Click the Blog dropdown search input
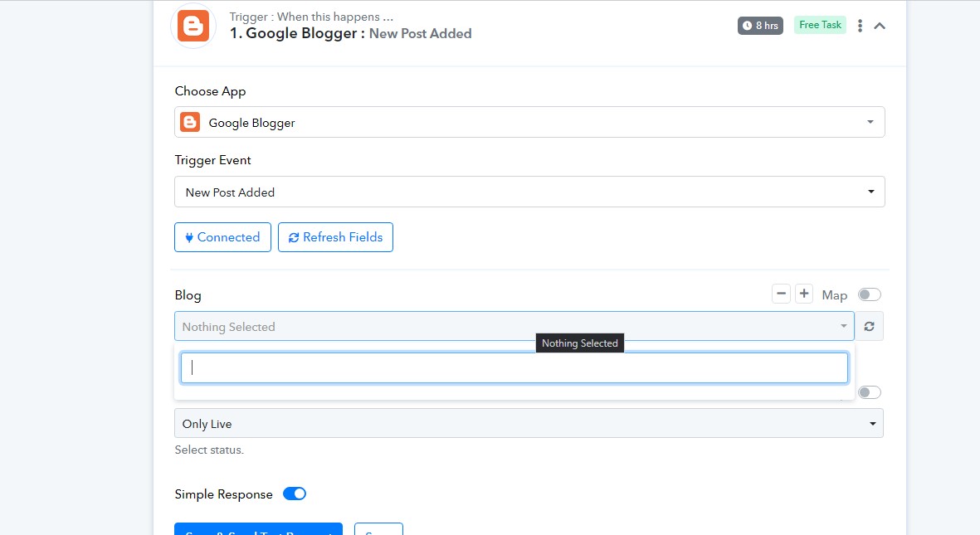Viewport: 980px width, 535px height. point(514,367)
